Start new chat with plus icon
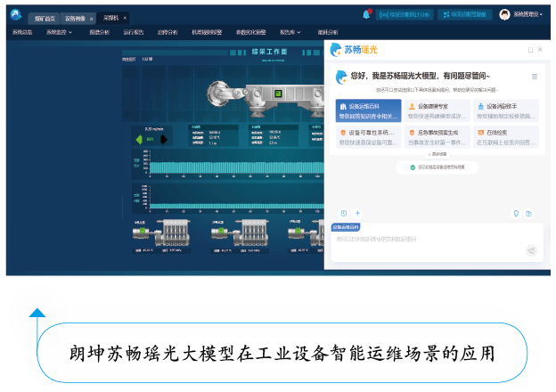 357,213
